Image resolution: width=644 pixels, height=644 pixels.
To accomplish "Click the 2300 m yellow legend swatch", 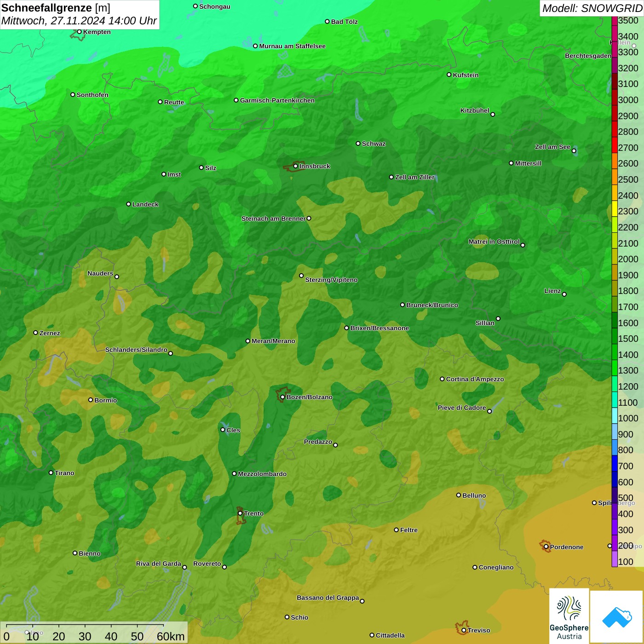I will [615, 208].
